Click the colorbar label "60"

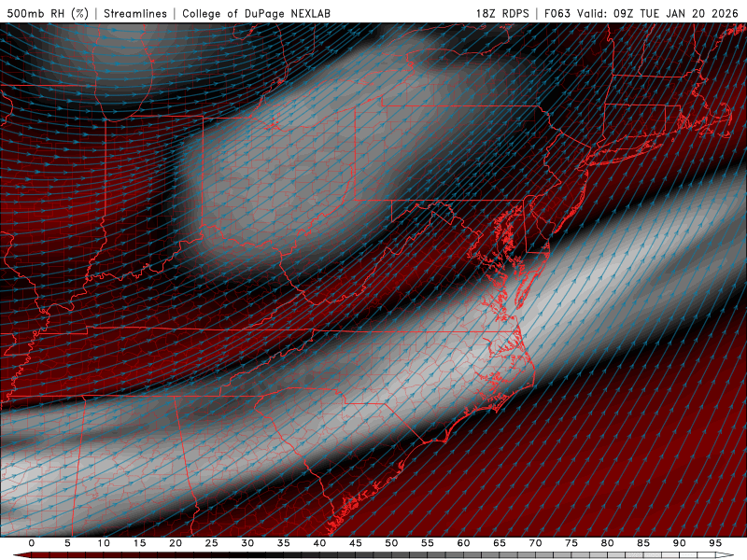point(463,543)
